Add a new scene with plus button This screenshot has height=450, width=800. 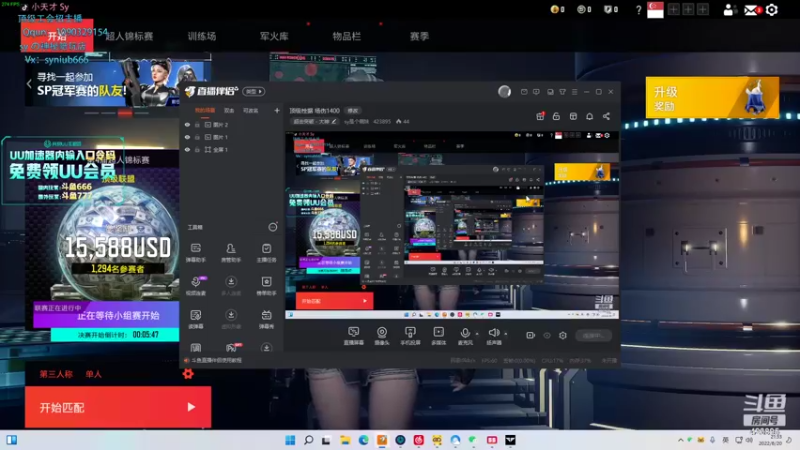click(277, 110)
